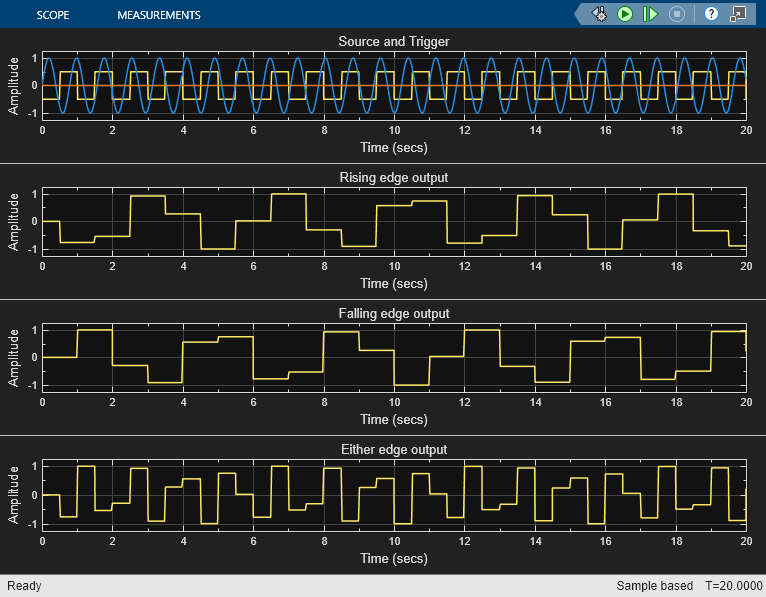This screenshot has width=766, height=597.
Task: Click the undock/restore scope window icon
Action: [x=738, y=14]
